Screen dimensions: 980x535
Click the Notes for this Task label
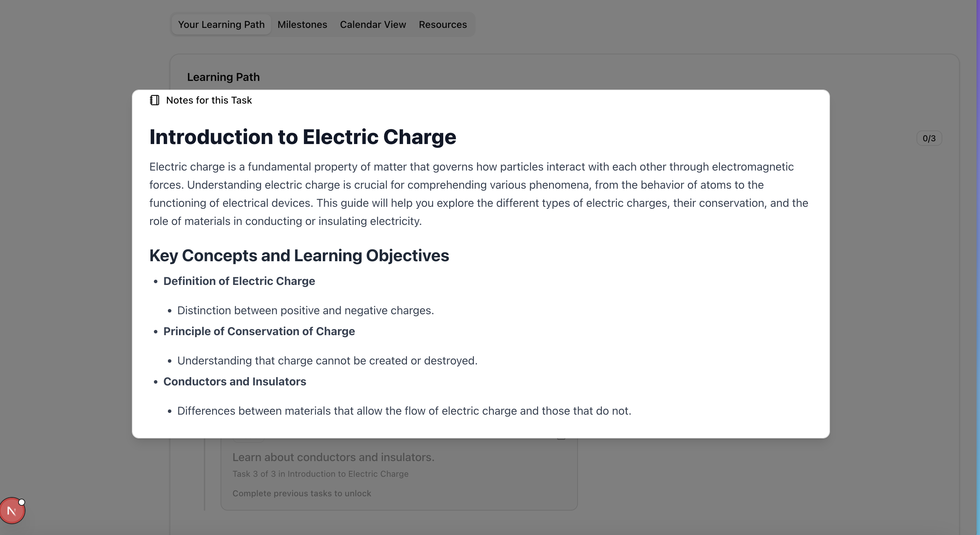pyautogui.click(x=209, y=100)
